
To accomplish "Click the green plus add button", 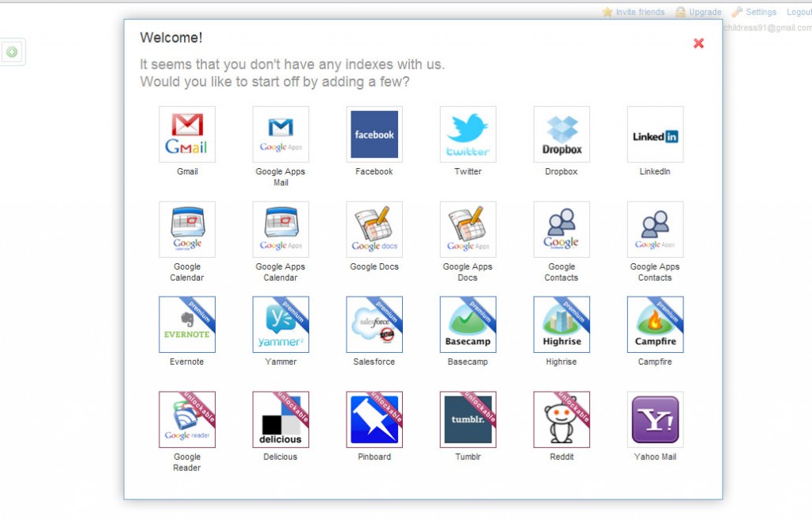I will [x=12, y=52].
